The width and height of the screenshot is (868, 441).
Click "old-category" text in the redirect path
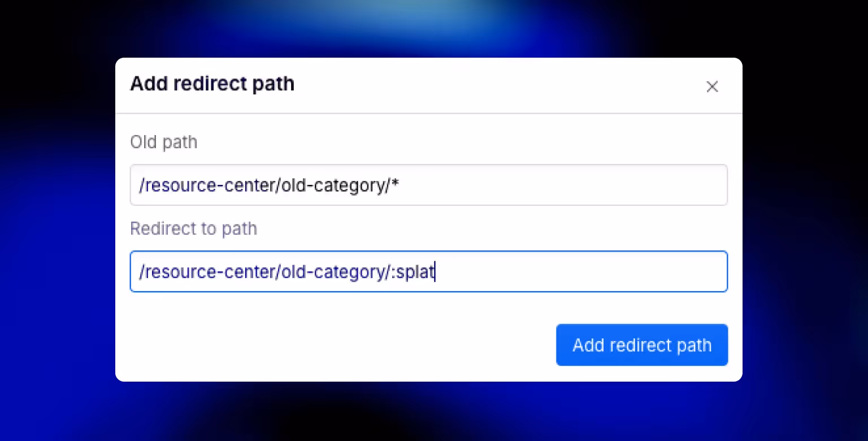click(x=333, y=272)
